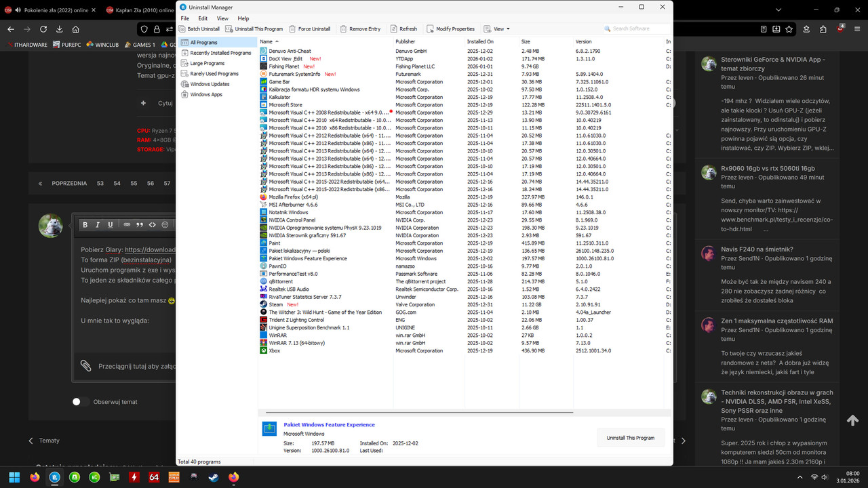Select PerformanceTest v8.0 row
Screen dimensions: 868x488
465,274
